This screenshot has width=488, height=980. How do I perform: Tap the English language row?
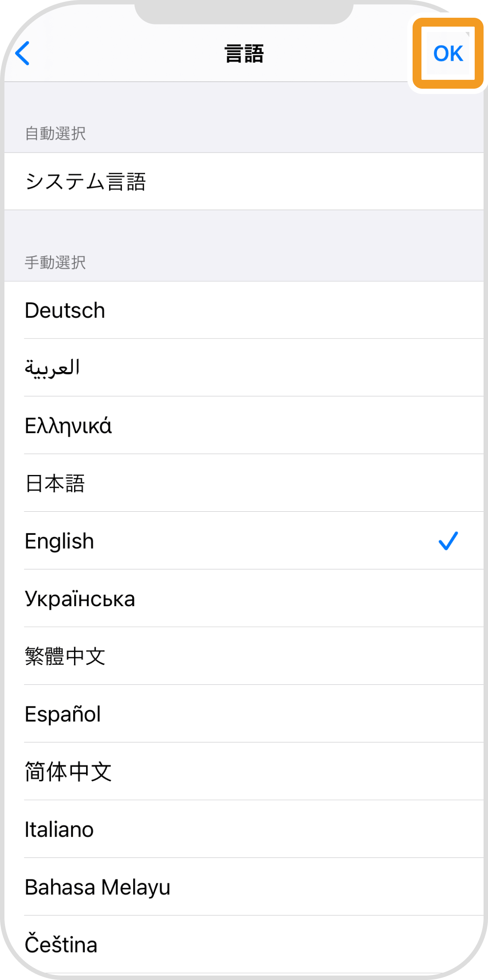click(x=59, y=541)
